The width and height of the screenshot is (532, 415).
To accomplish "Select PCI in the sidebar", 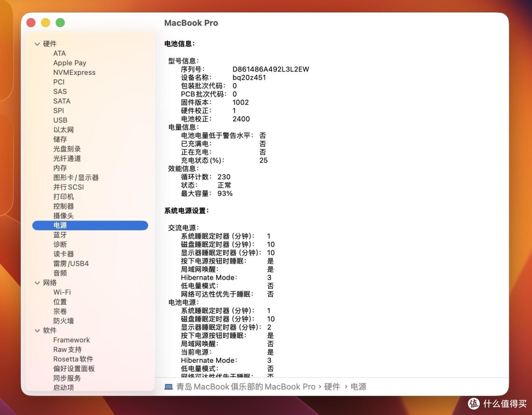I will point(59,82).
